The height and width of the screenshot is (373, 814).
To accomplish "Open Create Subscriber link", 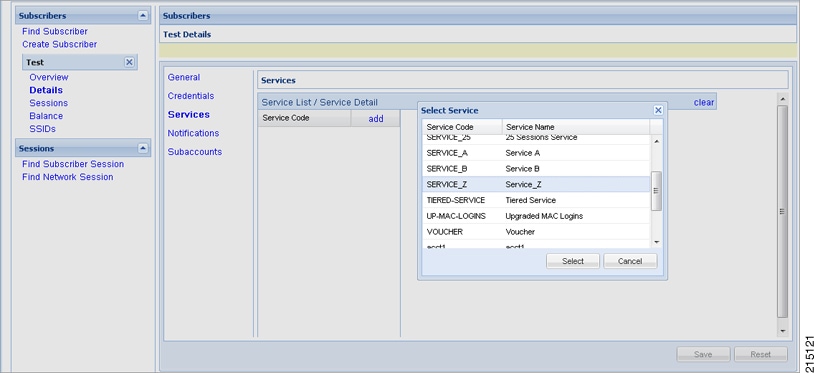I will (59, 45).
